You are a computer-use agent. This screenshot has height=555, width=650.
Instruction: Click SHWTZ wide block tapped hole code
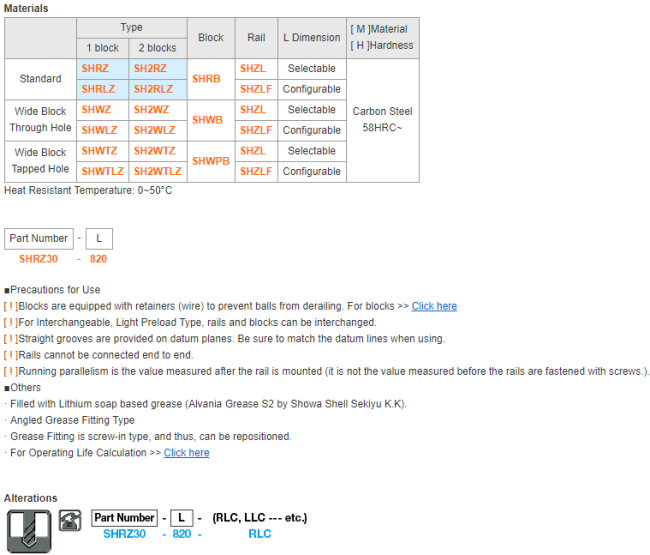click(x=99, y=151)
